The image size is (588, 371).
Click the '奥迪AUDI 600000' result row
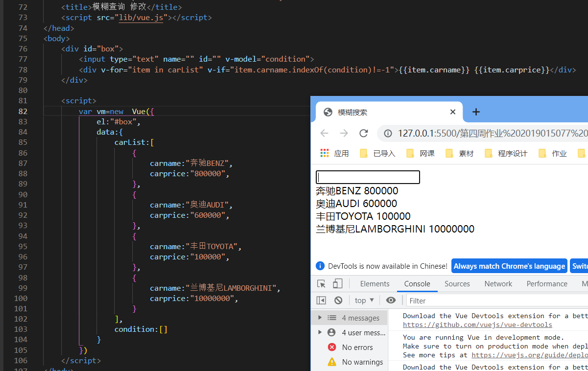(356, 204)
